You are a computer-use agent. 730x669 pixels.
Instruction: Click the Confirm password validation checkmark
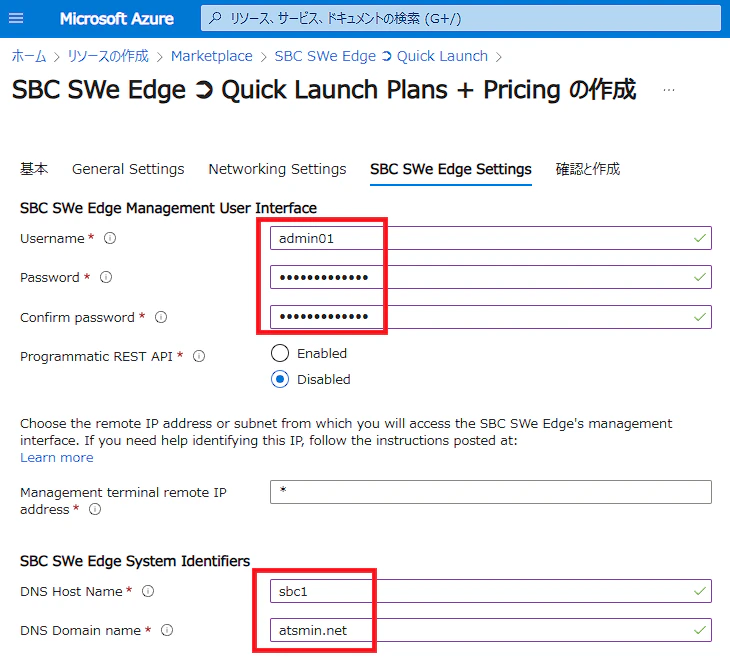click(x=700, y=318)
